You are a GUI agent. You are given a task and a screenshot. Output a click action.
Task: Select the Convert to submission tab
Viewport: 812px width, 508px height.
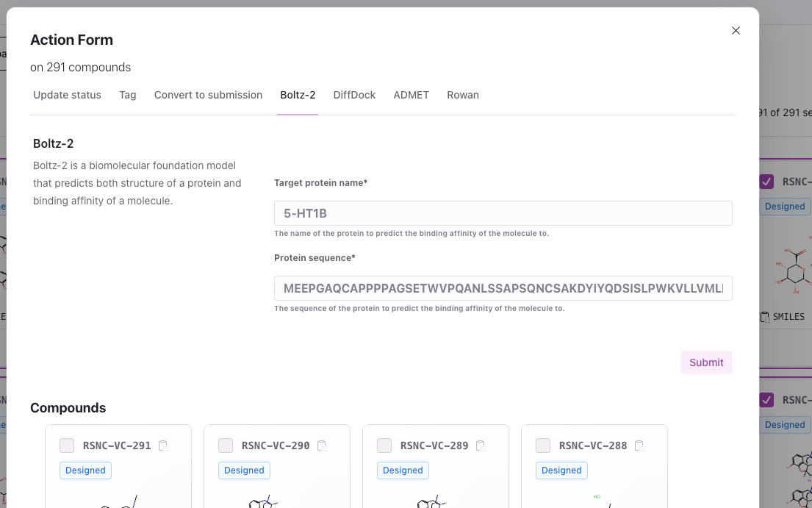(208, 95)
